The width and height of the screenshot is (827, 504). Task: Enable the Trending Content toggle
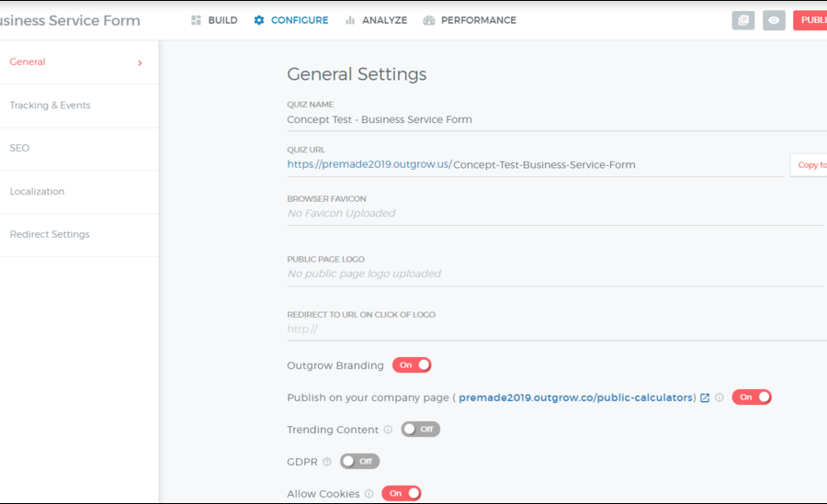point(421,430)
